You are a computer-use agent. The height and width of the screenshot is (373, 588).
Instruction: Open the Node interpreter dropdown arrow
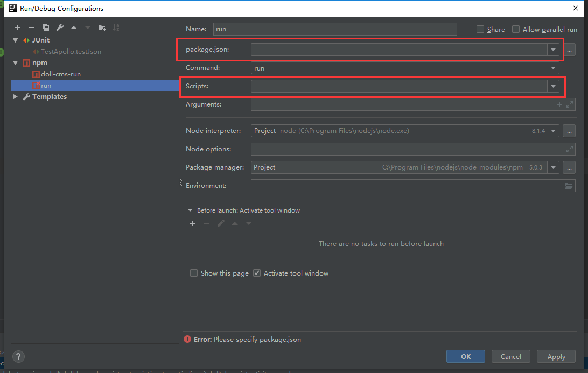click(x=553, y=131)
